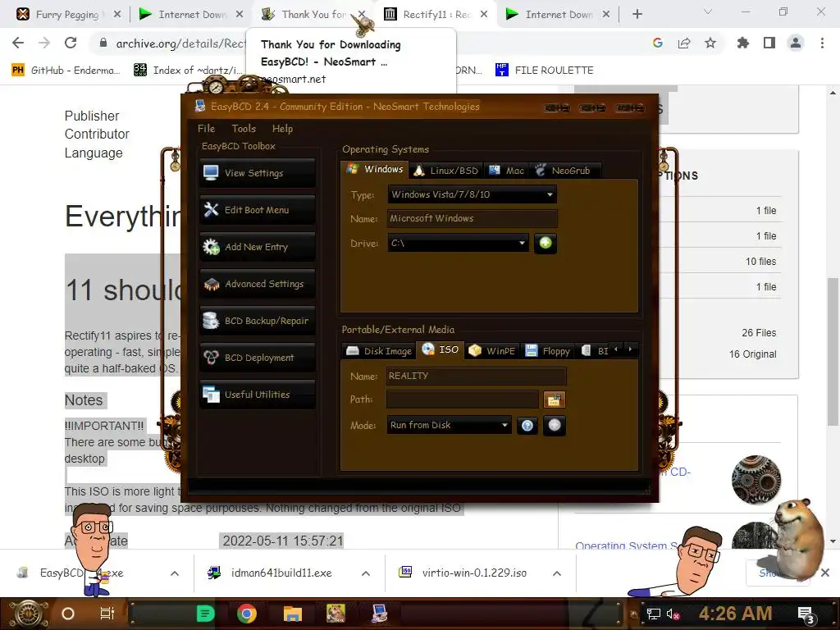Open notification center on taskbar
840x630 pixels.
coord(806,615)
